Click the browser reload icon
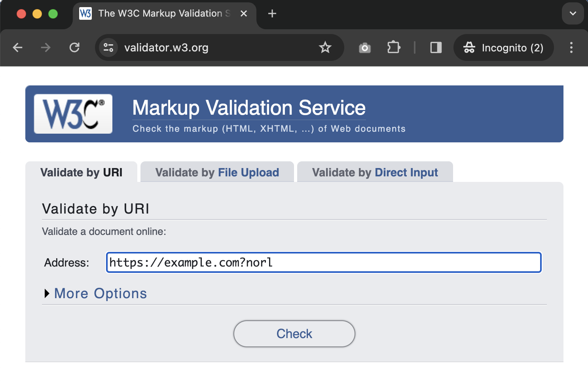Screen dimensions: 588x382 [74, 47]
